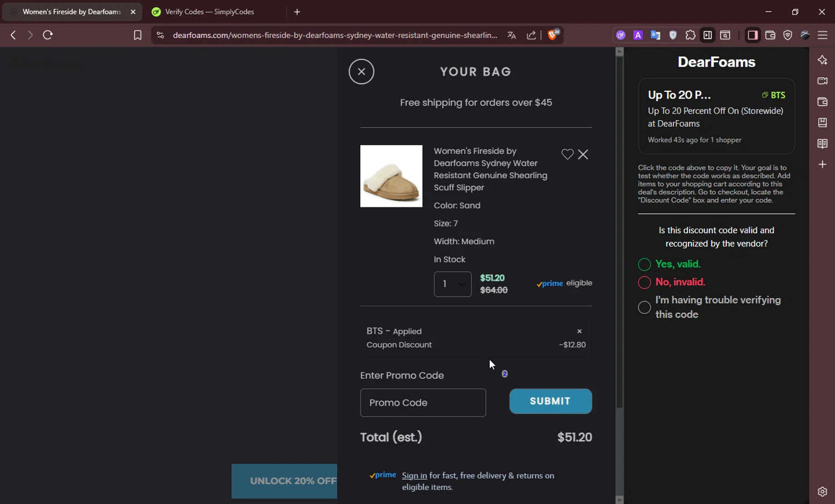Click the scrollbar down arrow
Viewport: 835px width, 504px height.
(620, 500)
